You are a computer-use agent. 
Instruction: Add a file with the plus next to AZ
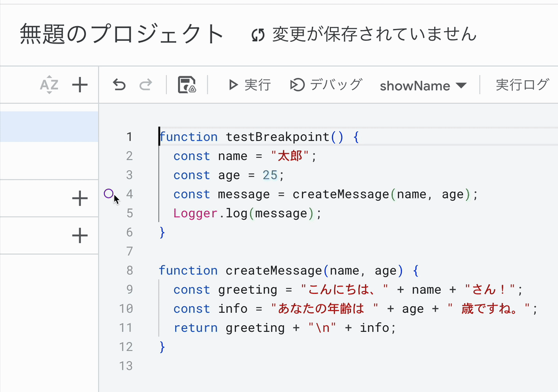80,85
